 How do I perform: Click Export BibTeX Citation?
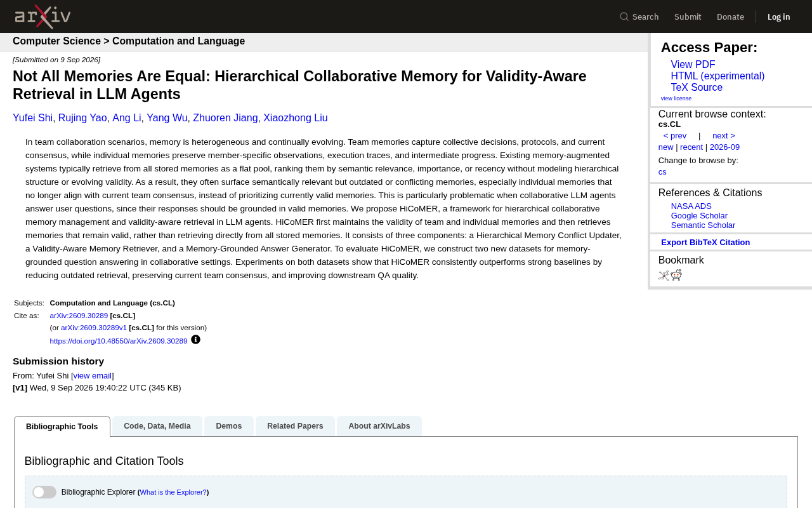coord(705,243)
